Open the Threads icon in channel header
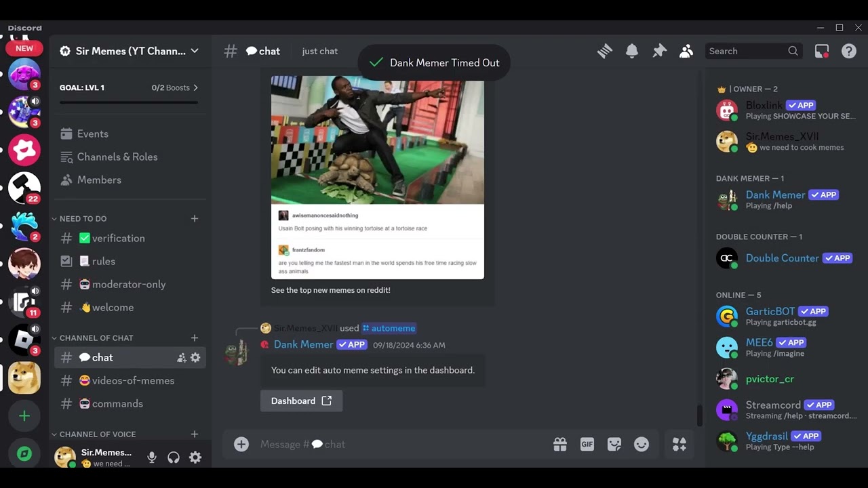 605,51
